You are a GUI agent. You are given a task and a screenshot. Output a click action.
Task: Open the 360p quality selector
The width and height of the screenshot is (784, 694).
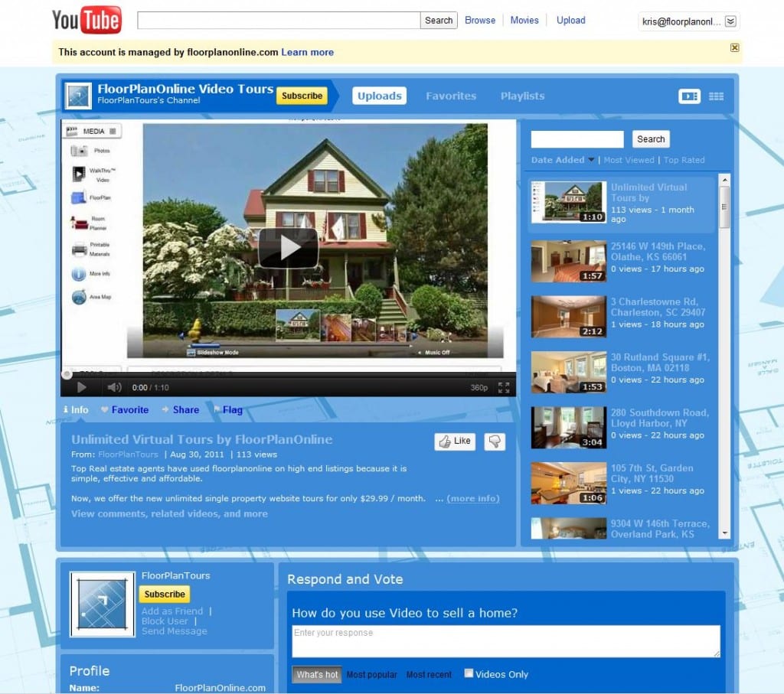click(x=479, y=388)
